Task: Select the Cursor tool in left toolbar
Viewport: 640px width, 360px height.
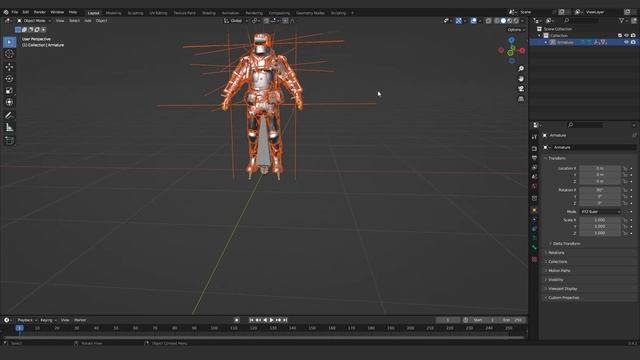Action: 9,54
